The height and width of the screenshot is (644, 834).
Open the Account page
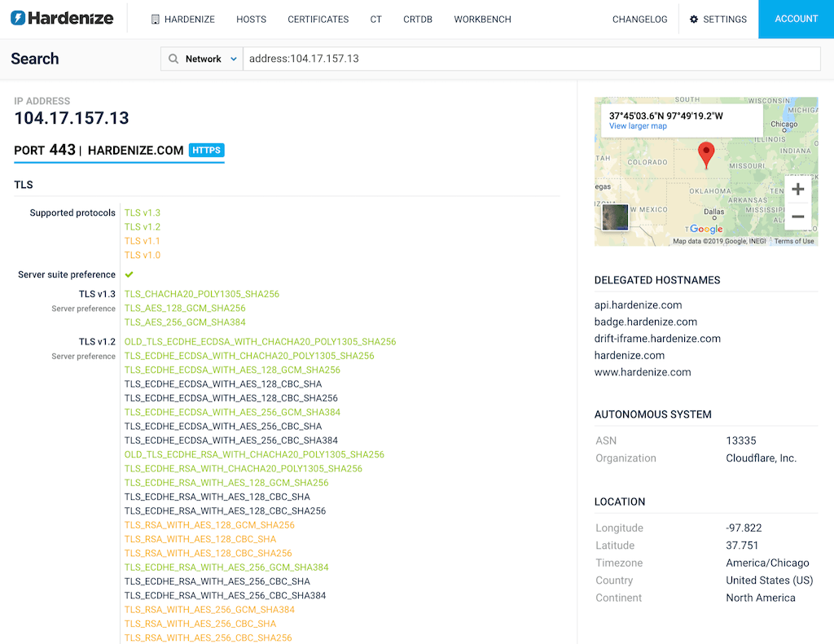pos(797,20)
